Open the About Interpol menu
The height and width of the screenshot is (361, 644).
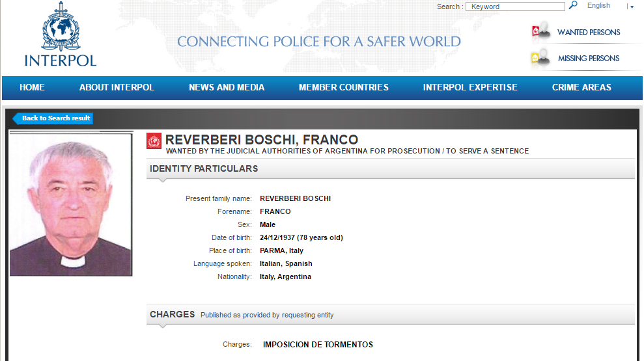117,87
